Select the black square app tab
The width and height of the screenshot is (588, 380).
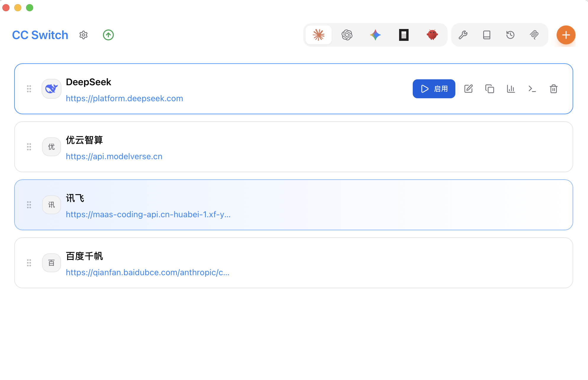[x=404, y=35]
